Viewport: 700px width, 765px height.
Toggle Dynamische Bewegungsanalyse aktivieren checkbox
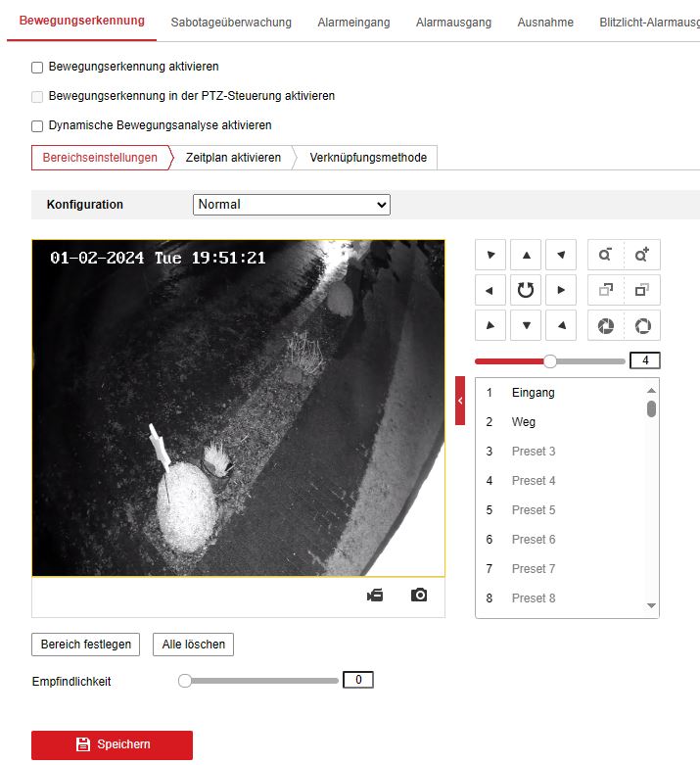point(37,126)
